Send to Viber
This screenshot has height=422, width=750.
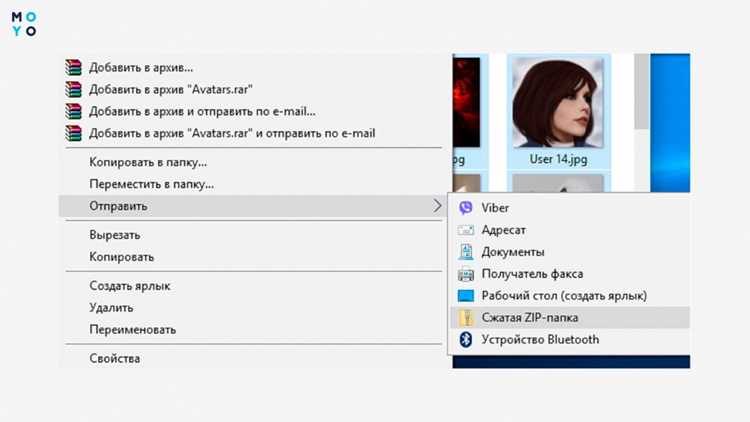click(x=570, y=208)
